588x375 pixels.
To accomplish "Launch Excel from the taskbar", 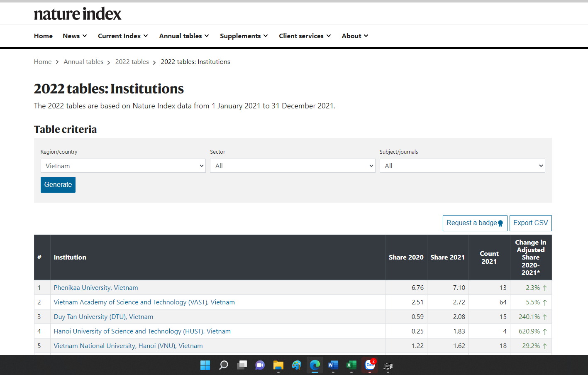I will tap(351, 365).
